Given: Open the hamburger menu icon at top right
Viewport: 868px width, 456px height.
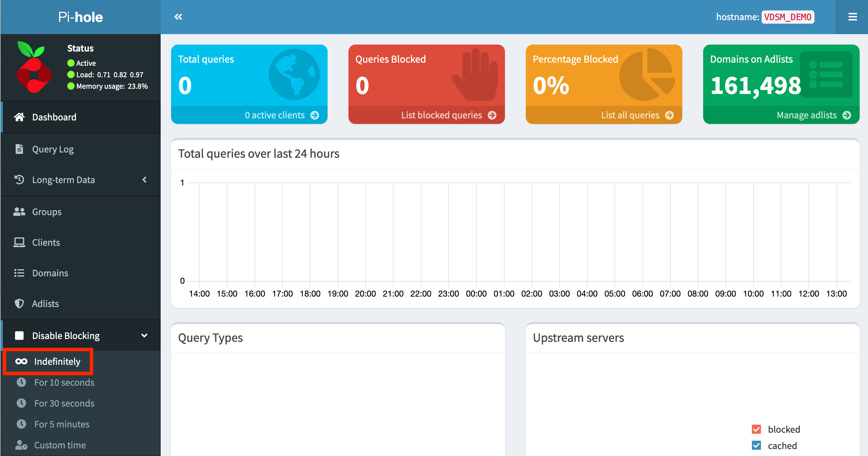Looking at the screenshot, I should coord(852,17).
